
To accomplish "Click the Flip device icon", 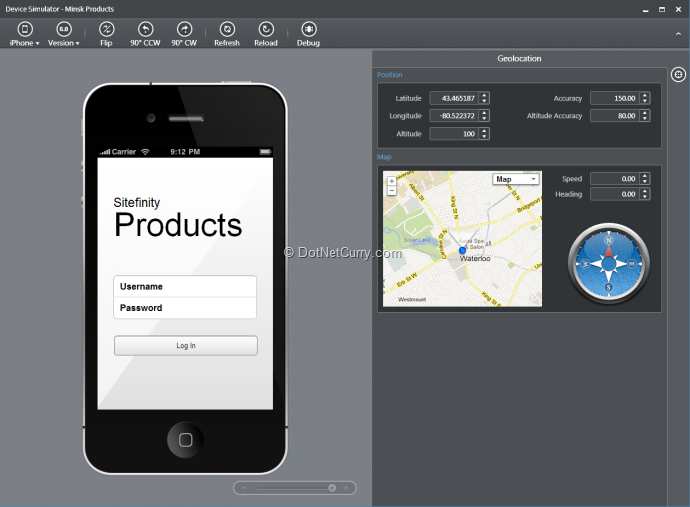I will click(106, 30).
